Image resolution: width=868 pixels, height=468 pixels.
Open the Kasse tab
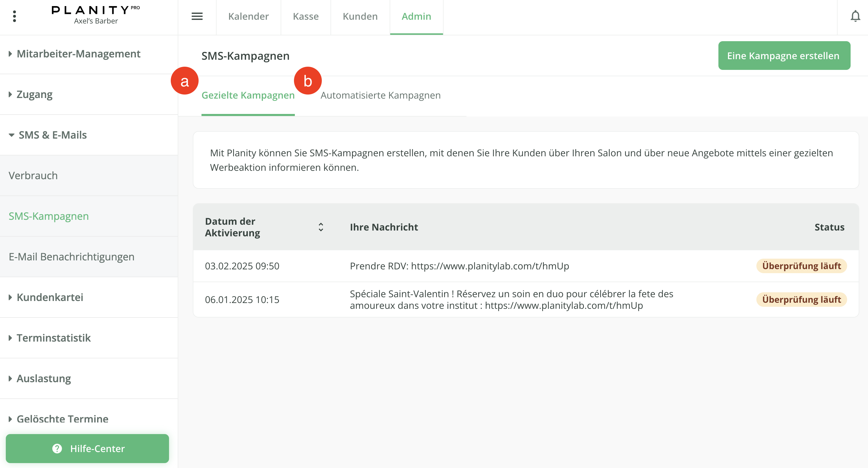tap(305, 16)
